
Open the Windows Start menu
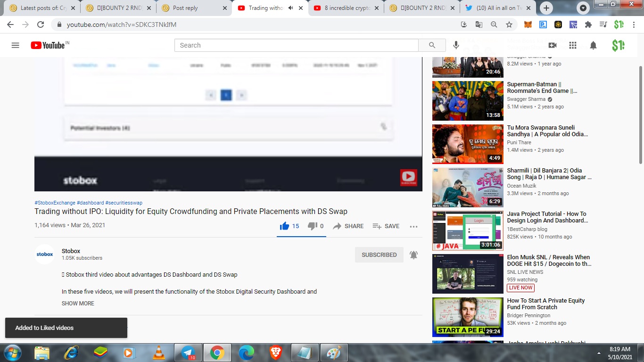click(x=12, y=353)
